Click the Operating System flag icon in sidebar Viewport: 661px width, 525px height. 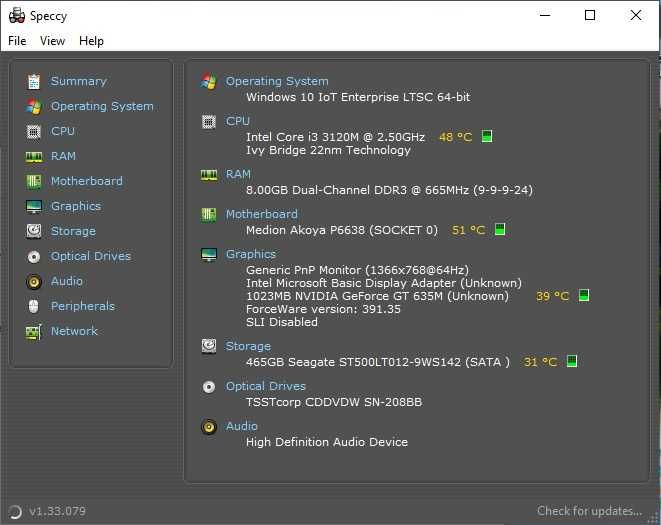(34, 106)
